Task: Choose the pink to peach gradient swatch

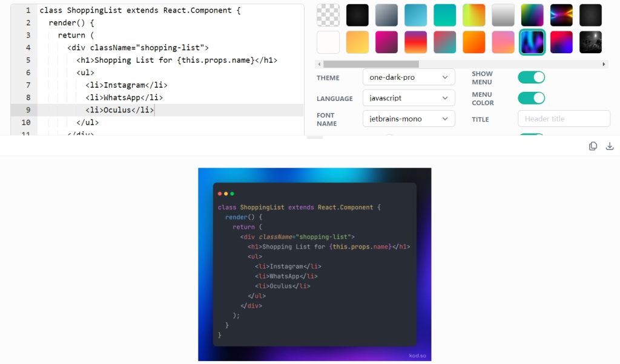Action: [x=503, y=42]
